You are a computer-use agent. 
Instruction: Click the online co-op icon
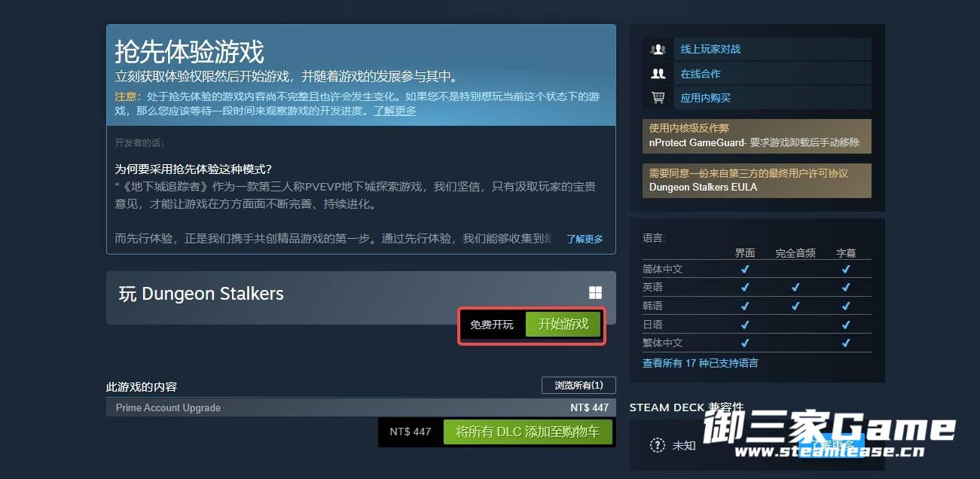(658, 74)
